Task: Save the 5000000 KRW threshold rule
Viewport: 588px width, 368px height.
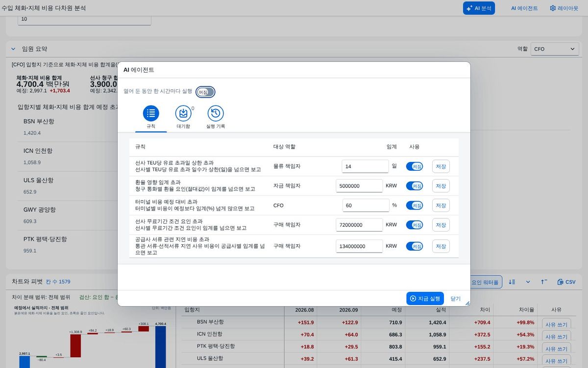Action: coord(441,186)
